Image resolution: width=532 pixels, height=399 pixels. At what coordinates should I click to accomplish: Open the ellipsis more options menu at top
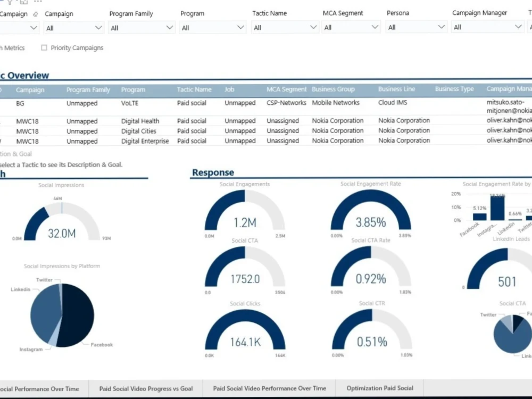pos(38,2)
